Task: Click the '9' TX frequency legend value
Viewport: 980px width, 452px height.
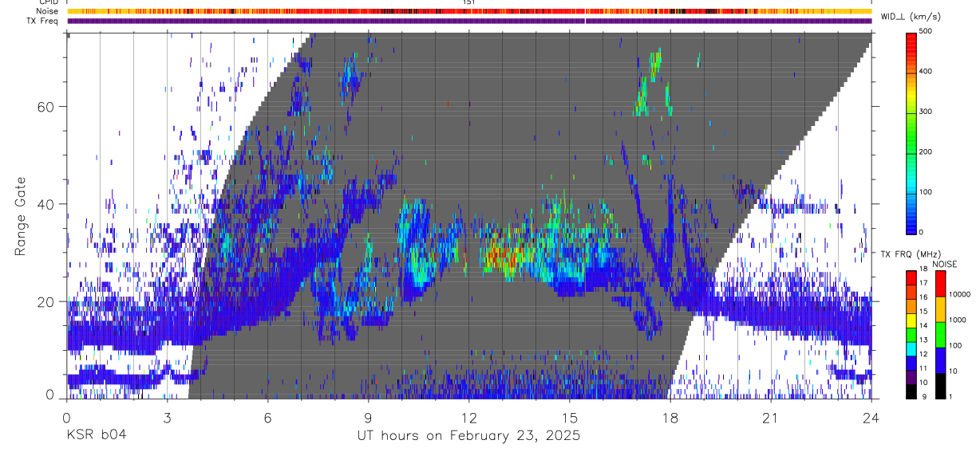Action: coord(923,397)
